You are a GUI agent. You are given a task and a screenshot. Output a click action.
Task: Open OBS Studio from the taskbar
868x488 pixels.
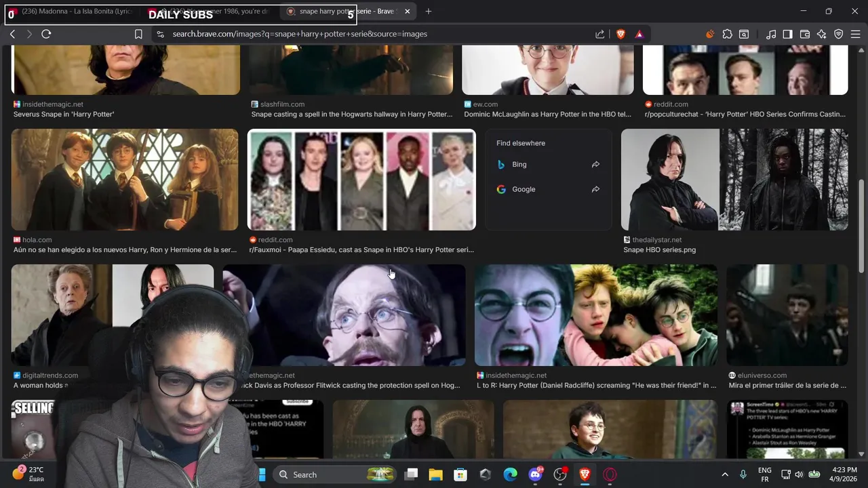point(560,474)
